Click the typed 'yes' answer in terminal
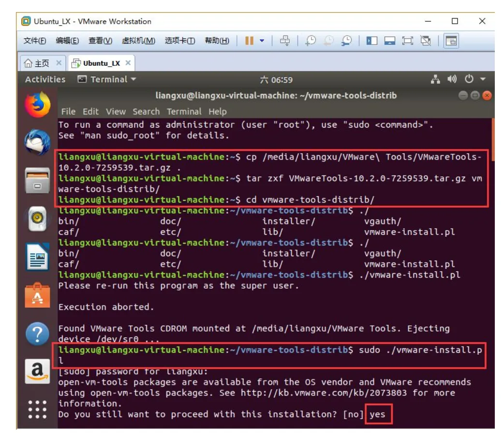The image size is (504, 437). [x=377, y=414]
